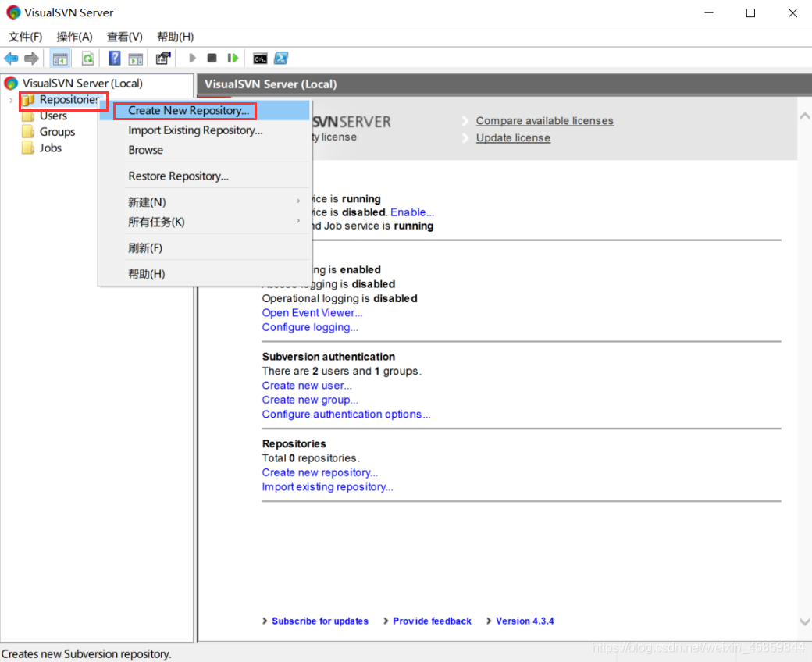Click the Enable... link
This screenshot has width=812, height=662.
412,212
